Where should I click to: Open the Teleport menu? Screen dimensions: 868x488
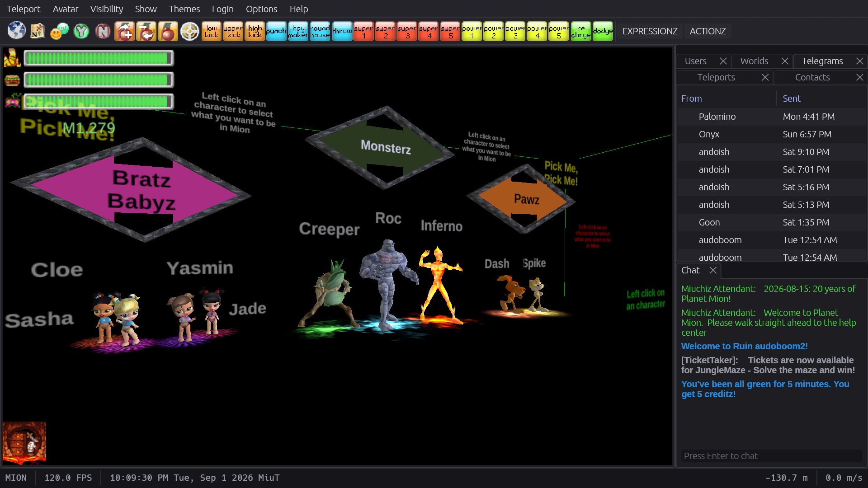pyautogui.click(x=24, y=9)
